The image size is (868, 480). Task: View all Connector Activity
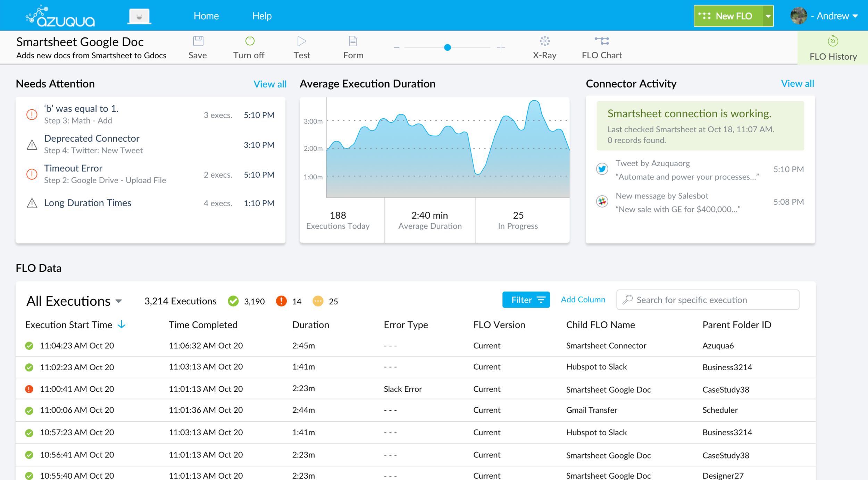(x=797, y=83)
